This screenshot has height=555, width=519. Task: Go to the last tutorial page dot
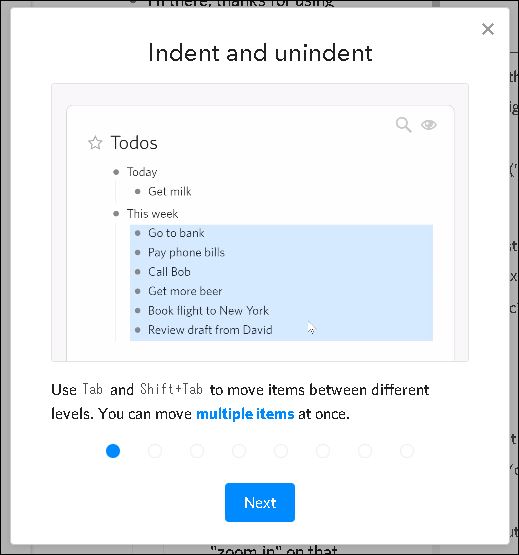407,451
